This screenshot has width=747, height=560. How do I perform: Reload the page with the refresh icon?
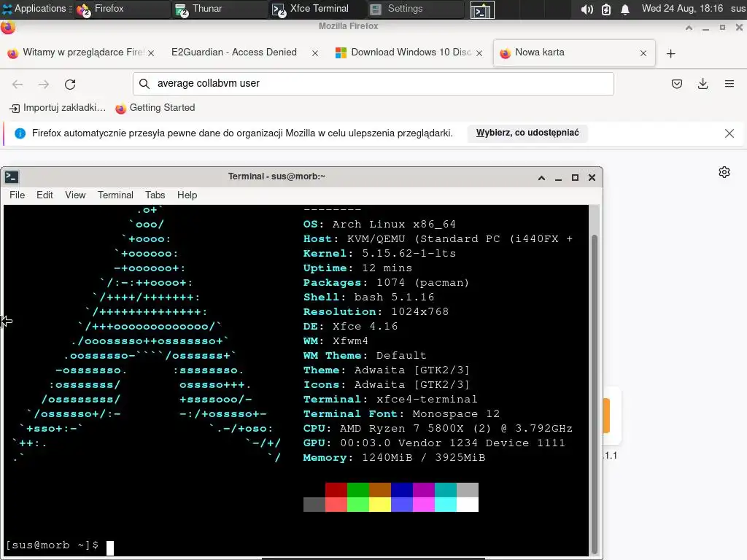tap(70, 85)
